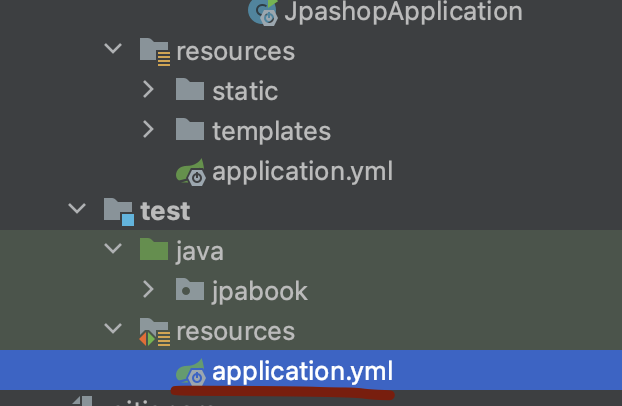The width and height of the screenshot is (622, 406).
Task: Click the main resources folder icon above static
Action: 154,51
